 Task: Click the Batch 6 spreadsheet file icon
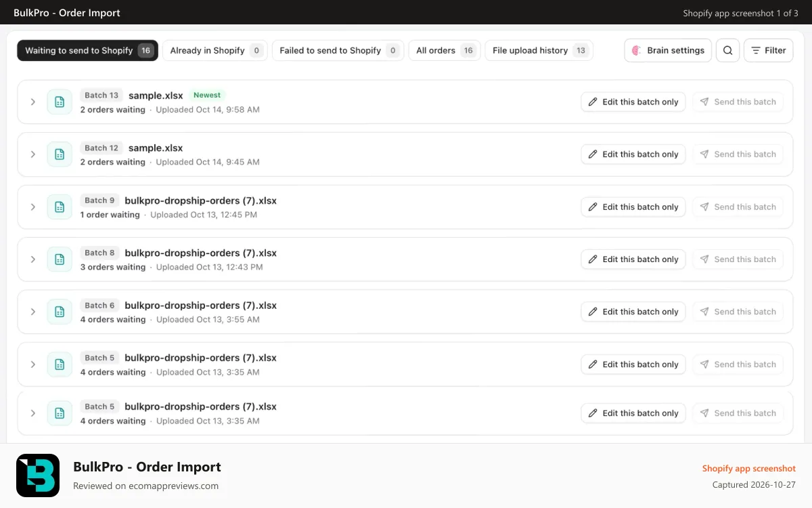pos(60,312)
